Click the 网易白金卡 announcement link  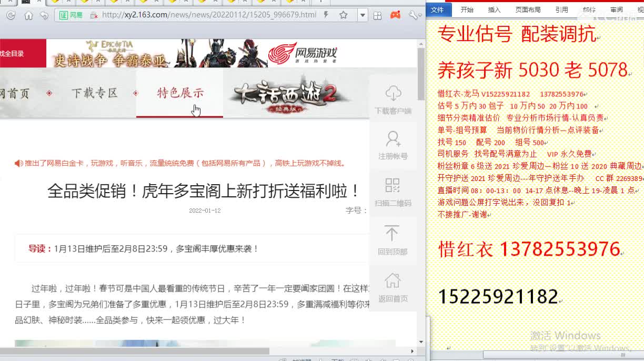[x=185, y=163]
